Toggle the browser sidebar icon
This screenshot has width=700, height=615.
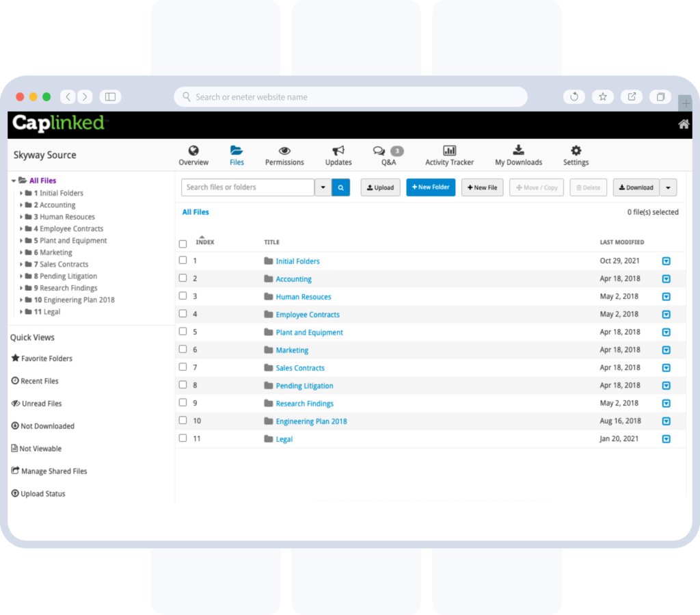click(110, 96)
